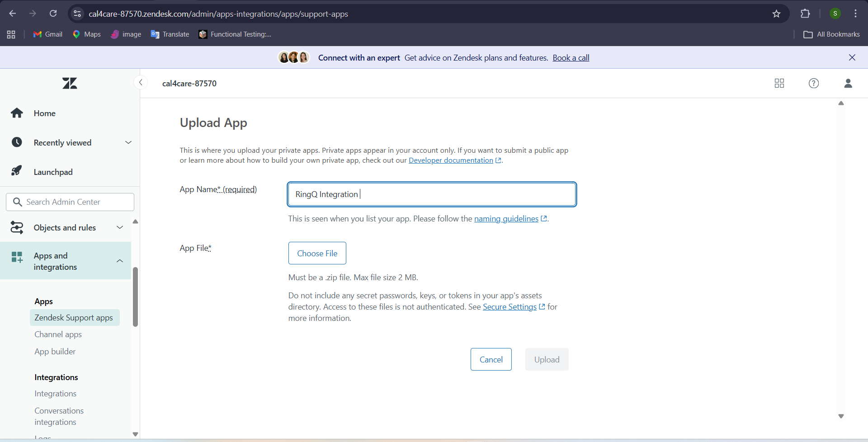Screen dimensions: 868x442
Task: Open the Functional Testing bookmark
Action: click(x=235, y=34)
